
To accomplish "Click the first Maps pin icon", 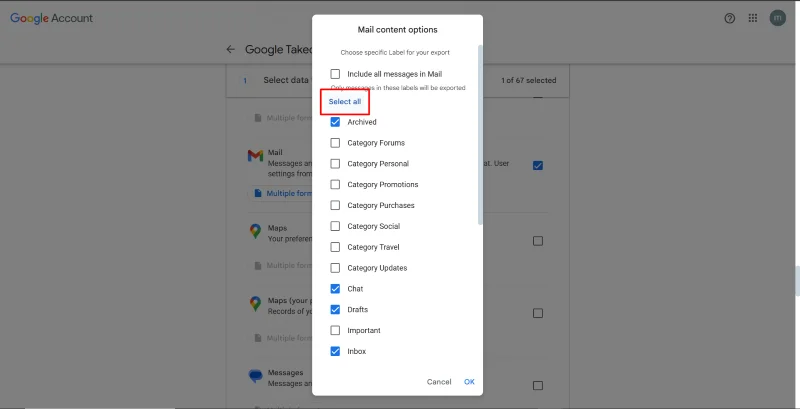I will (x=255, y=231).
